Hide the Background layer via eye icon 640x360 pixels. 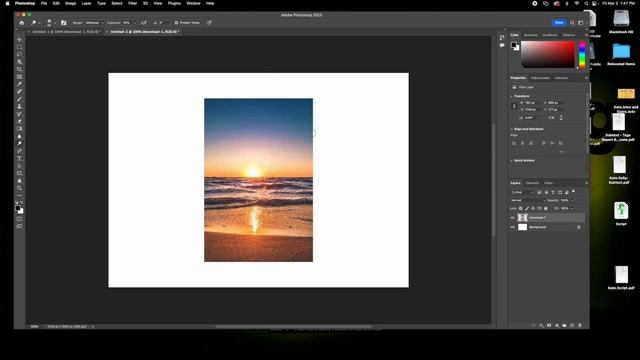click(x=513, y=227)
